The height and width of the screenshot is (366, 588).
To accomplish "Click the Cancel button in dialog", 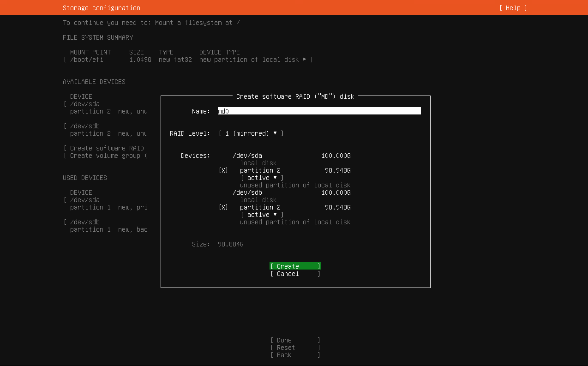I will point(295,274).
